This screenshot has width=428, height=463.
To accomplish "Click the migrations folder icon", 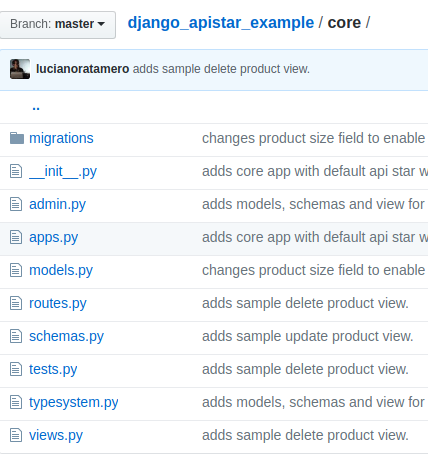I will point(17,138).
